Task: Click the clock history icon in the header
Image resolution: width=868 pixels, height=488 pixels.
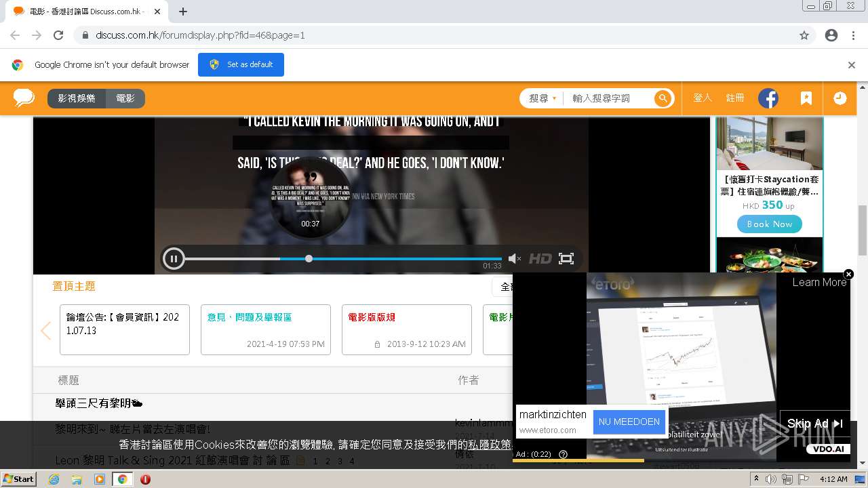Action: click(840, 98)
